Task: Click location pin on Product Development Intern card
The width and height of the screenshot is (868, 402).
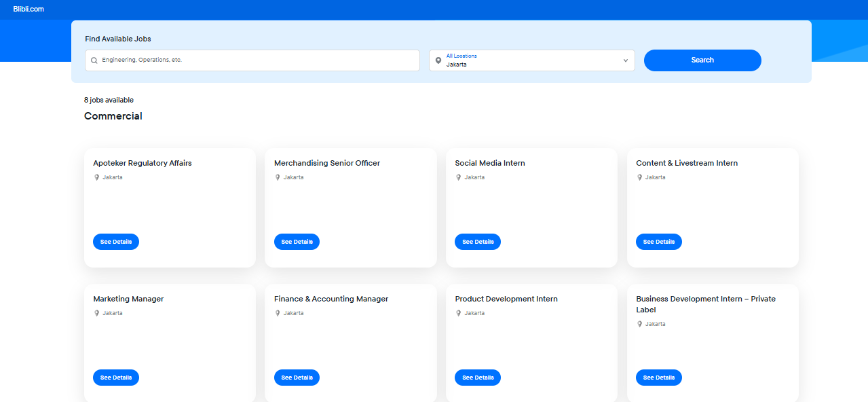Action: 459,313
